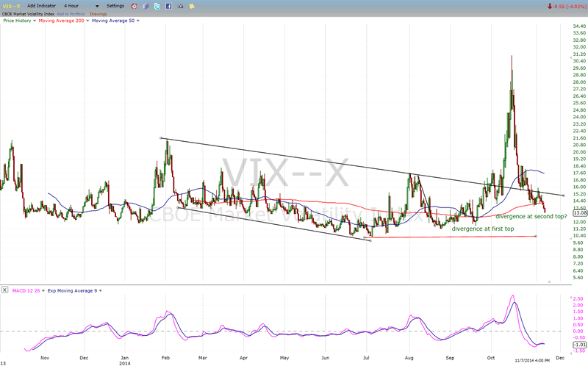Viewport: 588px width, 366px height.
Task: Click the Oct label on time axis
Action: tap(490, 358)
